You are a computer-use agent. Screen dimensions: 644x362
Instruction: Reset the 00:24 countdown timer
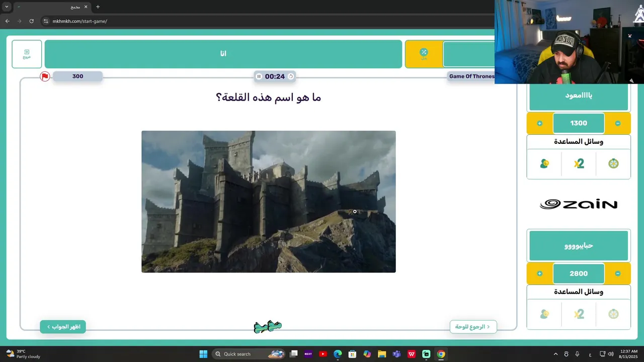click(x=291, y=76)
